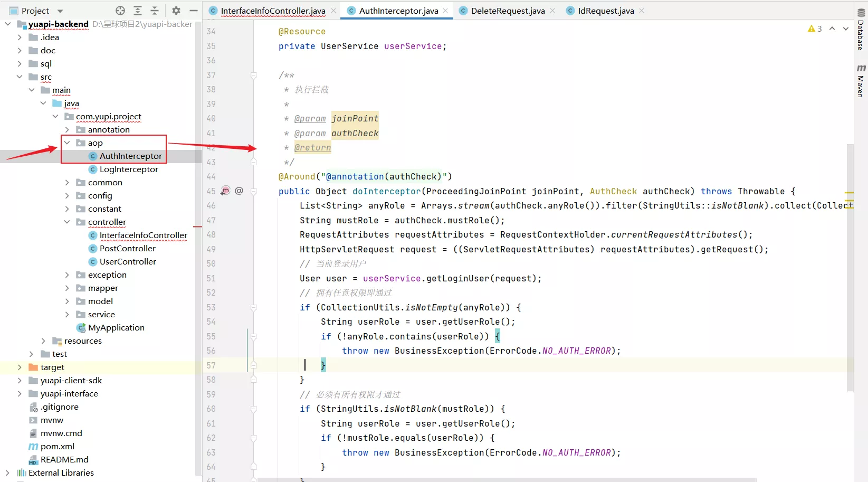The width and height of the screenshot is (868, 482).
Task: Expand the target folder
Action: click(x=20, y=367)
